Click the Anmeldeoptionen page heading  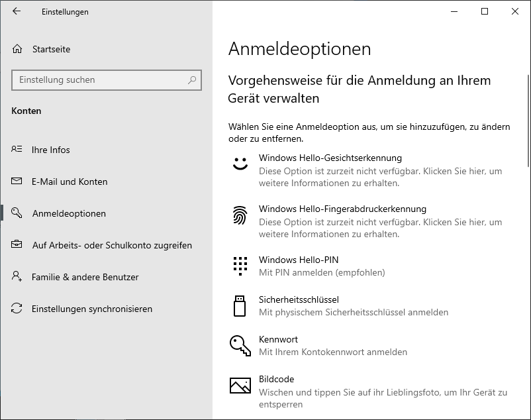click(x=299, y=49)
